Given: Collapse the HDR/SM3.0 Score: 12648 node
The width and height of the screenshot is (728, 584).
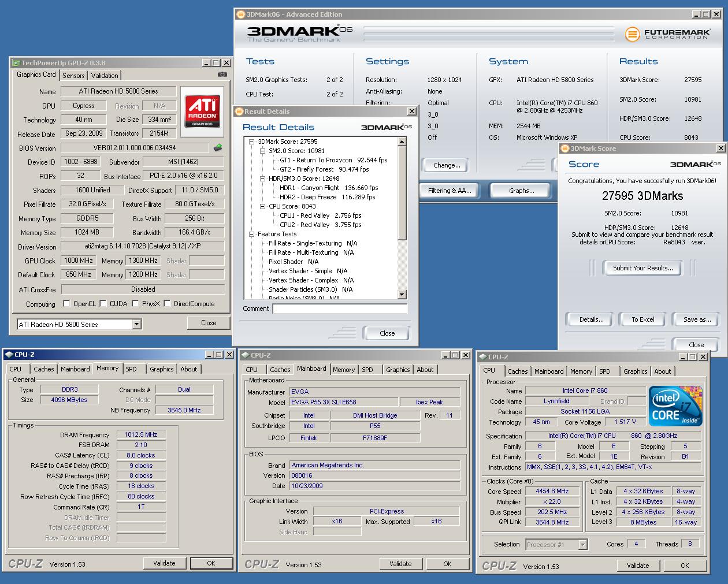Looking at the screenshot, I should 263,178.
